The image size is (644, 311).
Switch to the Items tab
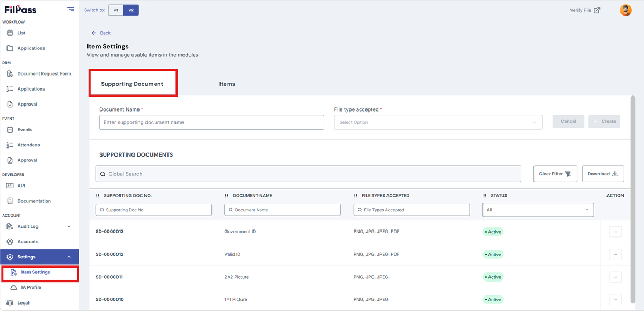tap(227, 84)
